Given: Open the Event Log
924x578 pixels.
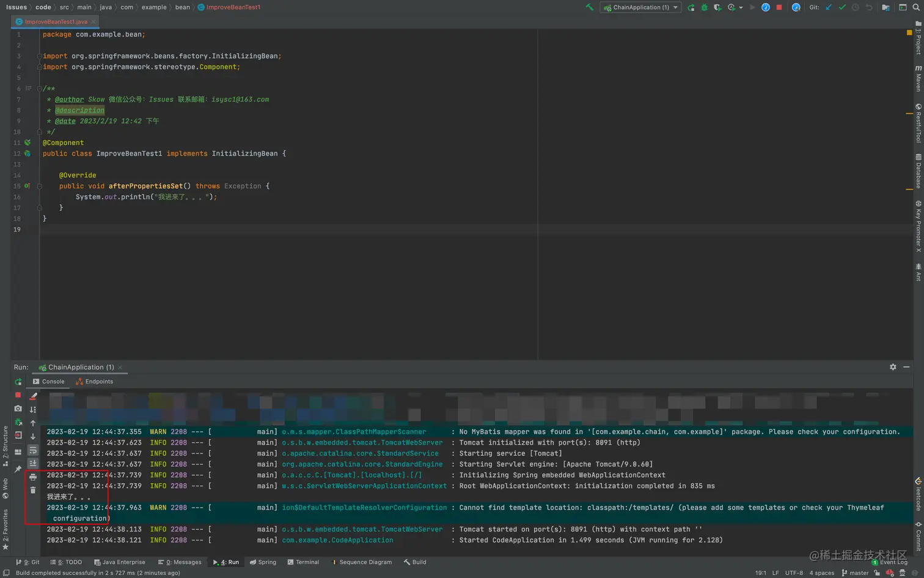Looking at the screenshot, I should [x=890, y=562].
